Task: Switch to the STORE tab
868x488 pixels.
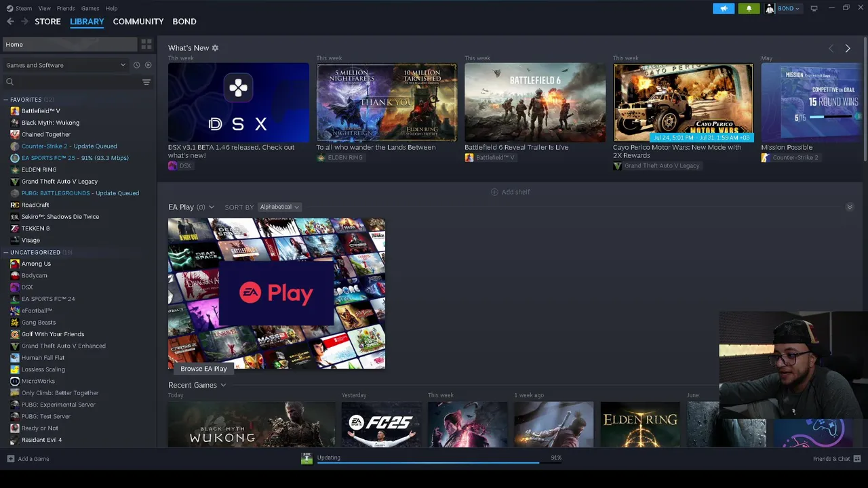Action: (x=47, y=22)
